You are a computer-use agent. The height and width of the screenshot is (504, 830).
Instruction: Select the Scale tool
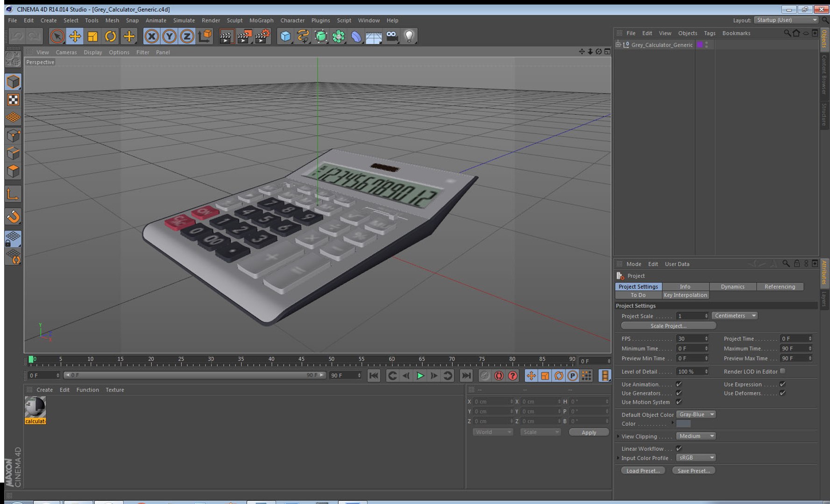[92, 36]
